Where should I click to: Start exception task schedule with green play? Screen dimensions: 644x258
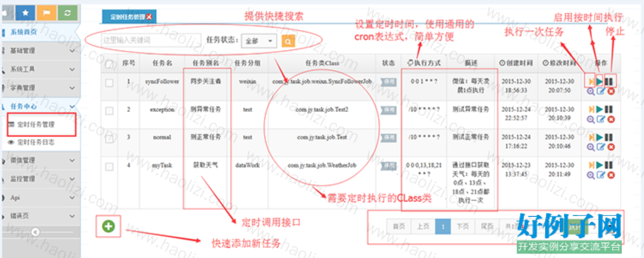tap(599, 110)
